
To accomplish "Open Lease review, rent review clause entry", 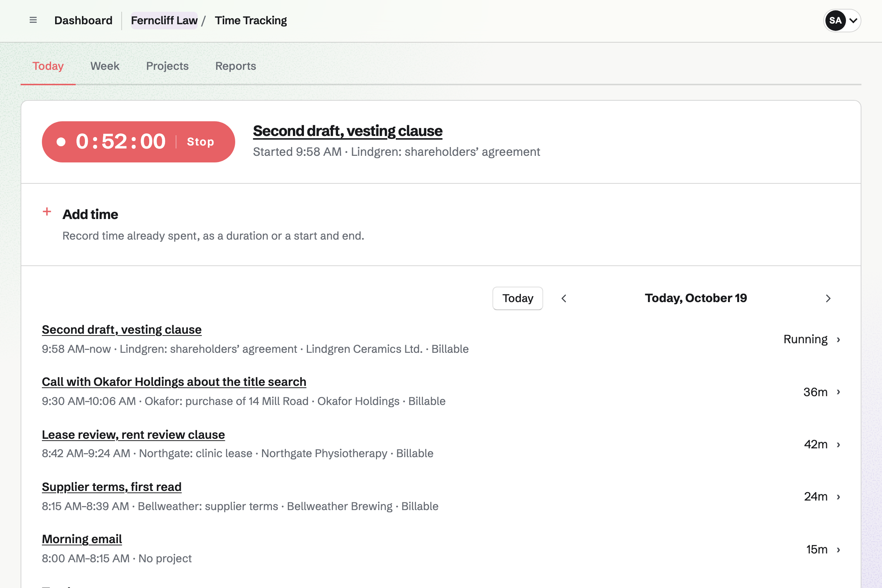I will [133, 434].
